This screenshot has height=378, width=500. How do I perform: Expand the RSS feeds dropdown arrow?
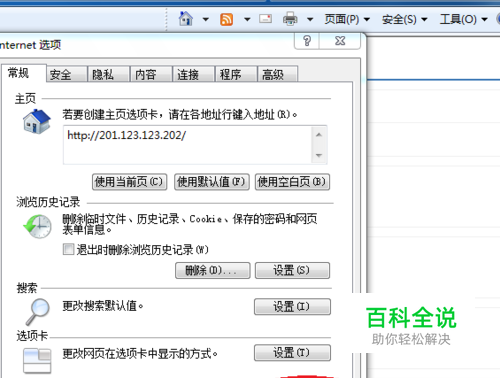pyautogui.click(x=247, y=19)
